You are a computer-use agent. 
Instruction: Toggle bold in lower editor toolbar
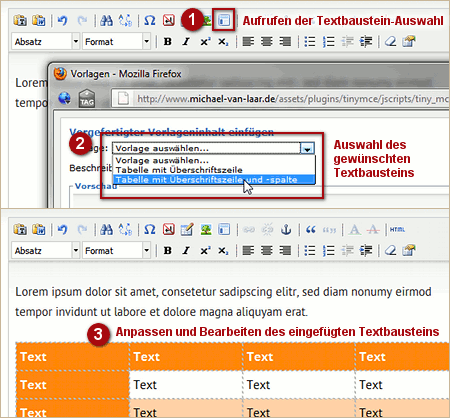[168, 250]
